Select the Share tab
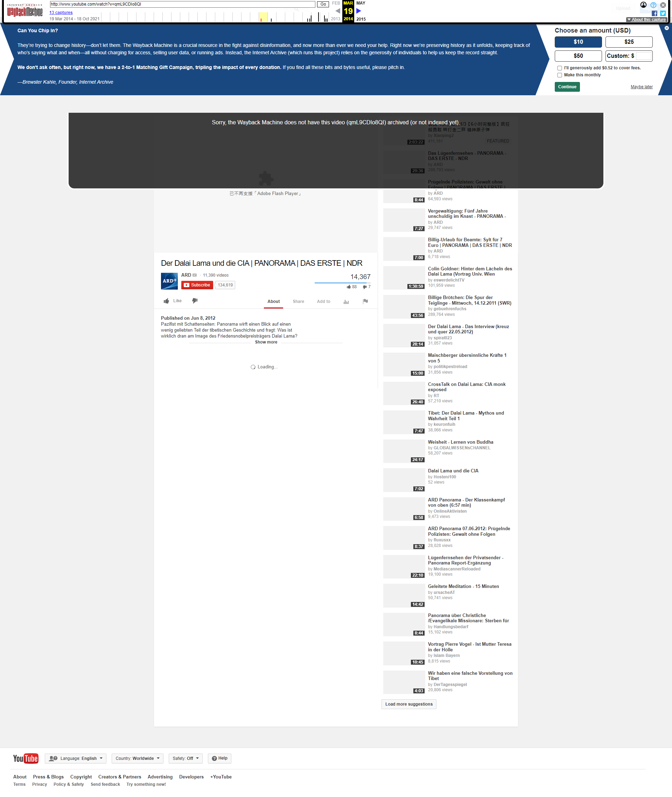672x797 pixels. [298, 302]
